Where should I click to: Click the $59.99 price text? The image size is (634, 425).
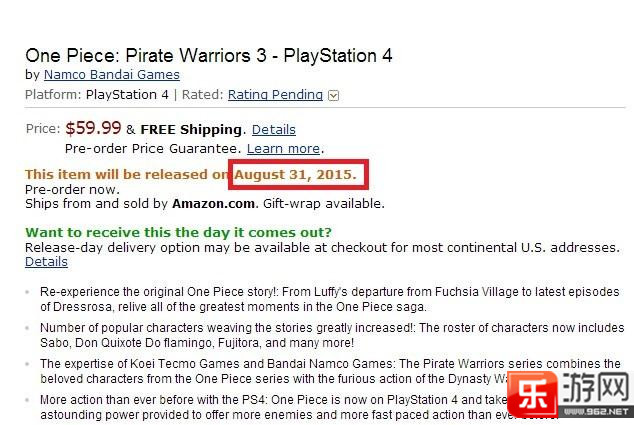[93, 128]
